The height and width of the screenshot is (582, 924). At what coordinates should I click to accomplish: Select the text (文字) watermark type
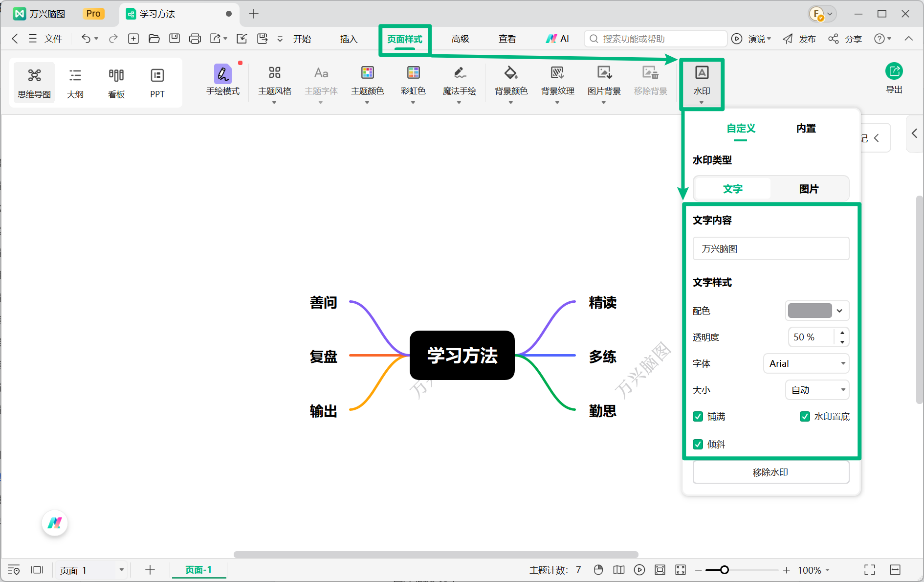pyautogui.click(x=732, y=189)
